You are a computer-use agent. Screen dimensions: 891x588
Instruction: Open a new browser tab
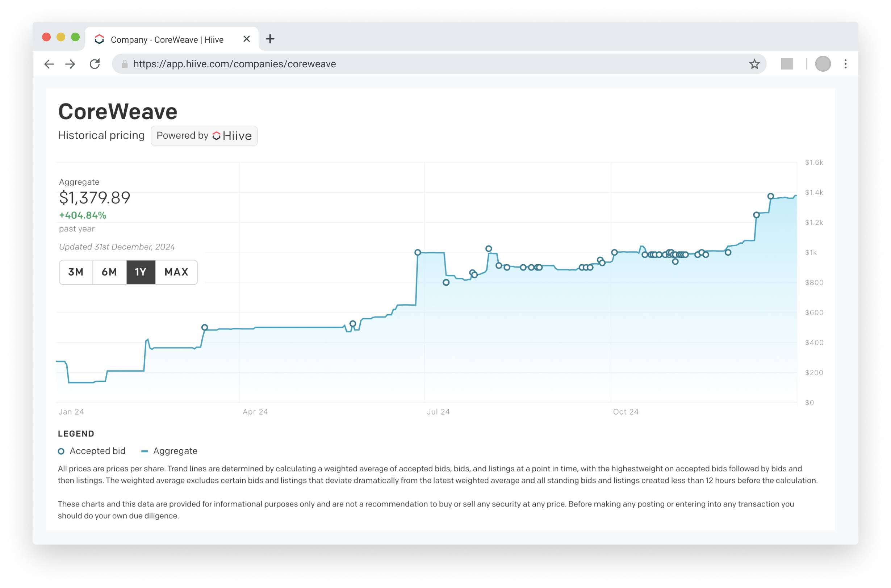[270, 39]
